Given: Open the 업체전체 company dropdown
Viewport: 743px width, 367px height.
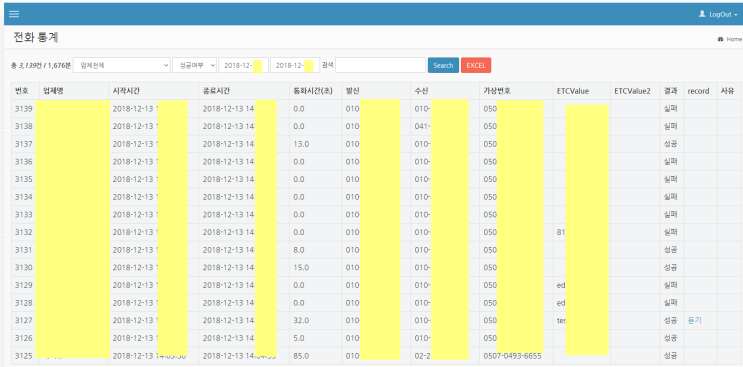Looking at the screenshot, I should tap(122, 65).
